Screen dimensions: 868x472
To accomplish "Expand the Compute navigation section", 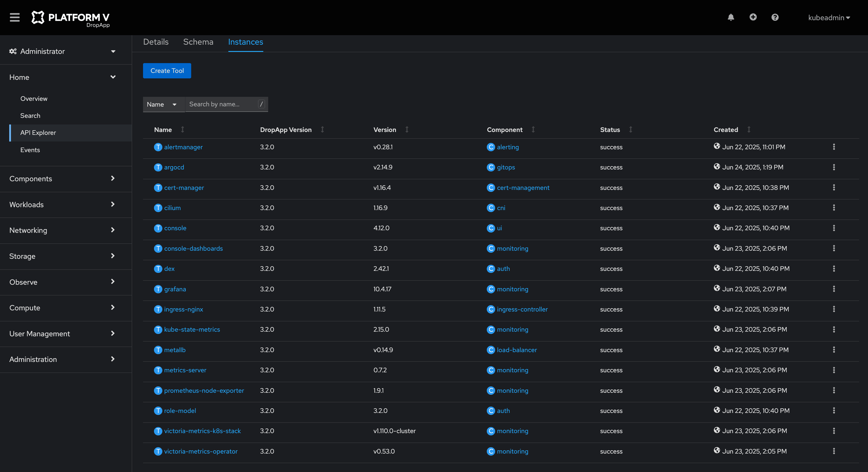I will click(x=63, y=308).
